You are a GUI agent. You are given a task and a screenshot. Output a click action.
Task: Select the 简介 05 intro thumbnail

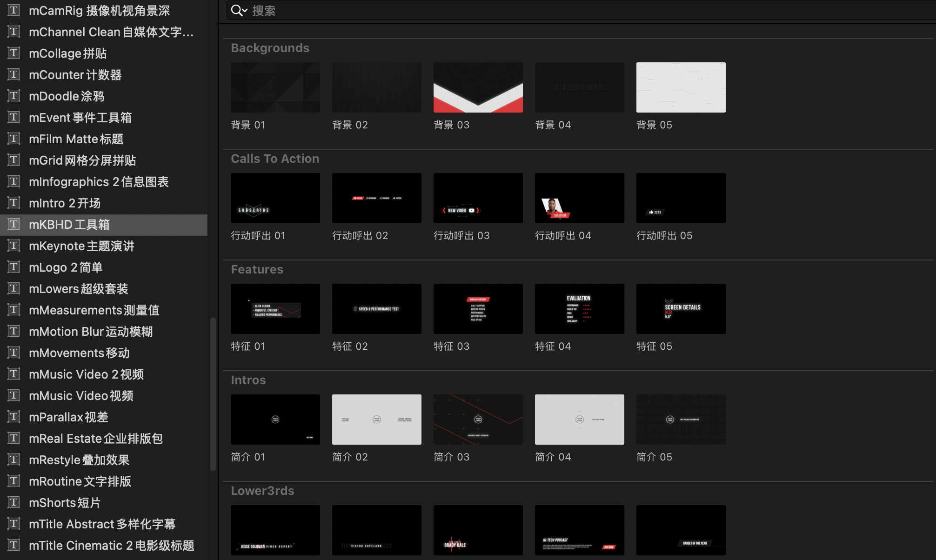(x=681, y=420)
